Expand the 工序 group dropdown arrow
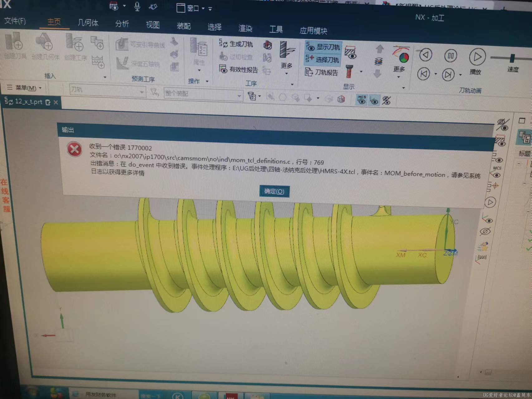 tap(292, 84)
